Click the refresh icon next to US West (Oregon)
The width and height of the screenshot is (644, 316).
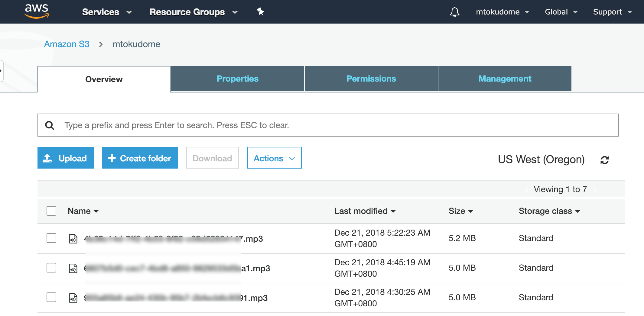[x=604, y=160]
